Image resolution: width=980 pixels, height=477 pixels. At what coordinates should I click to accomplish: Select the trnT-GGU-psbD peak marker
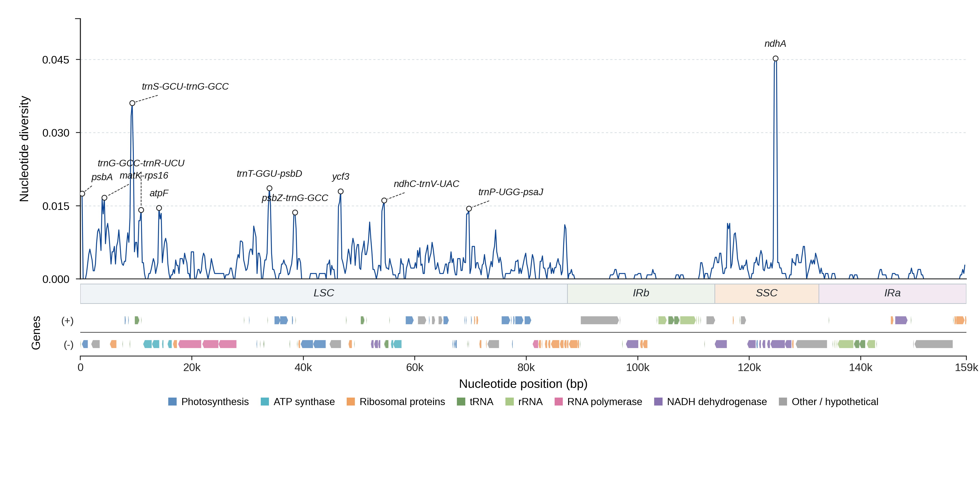click(269, 188)
